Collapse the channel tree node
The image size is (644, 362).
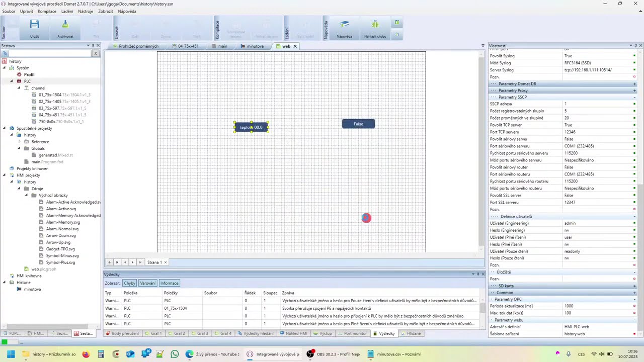tap(19, 88)
